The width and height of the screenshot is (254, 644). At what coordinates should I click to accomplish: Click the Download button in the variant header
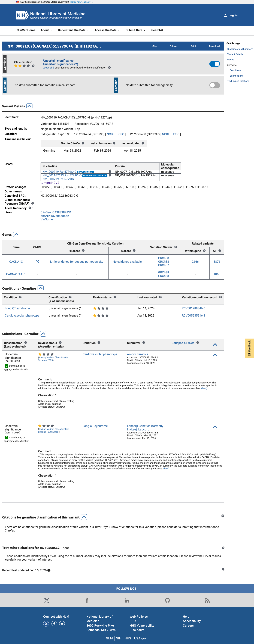(214, 46)
